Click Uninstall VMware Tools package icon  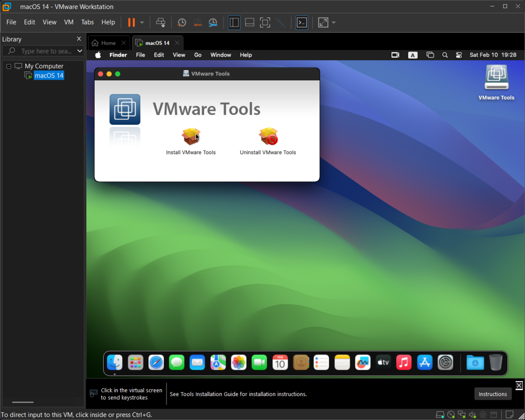point(268,137)
